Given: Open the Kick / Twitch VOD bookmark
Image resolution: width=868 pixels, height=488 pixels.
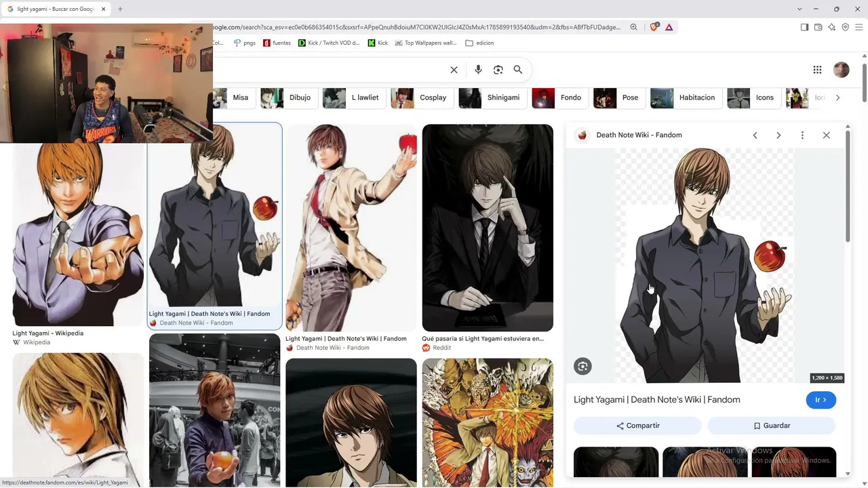Looking at the screenshot, I should pos(329,43).
